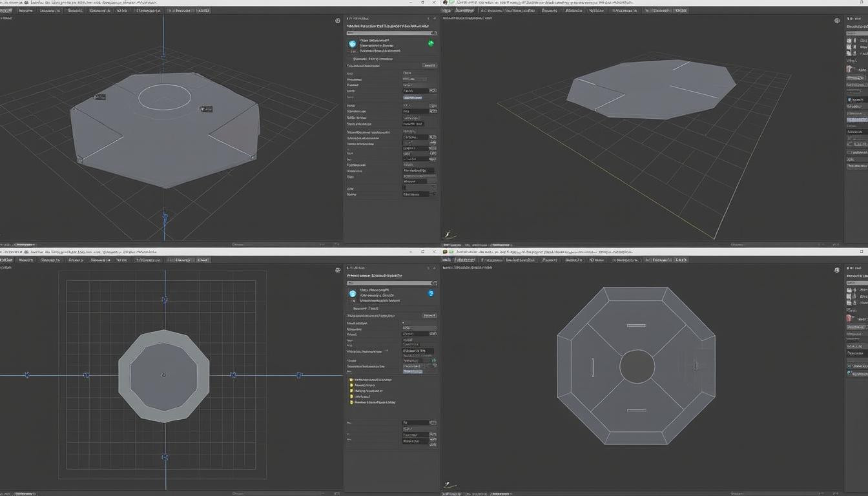
Task: Click the green status icon beside the material name
Action: pos(431,43)
